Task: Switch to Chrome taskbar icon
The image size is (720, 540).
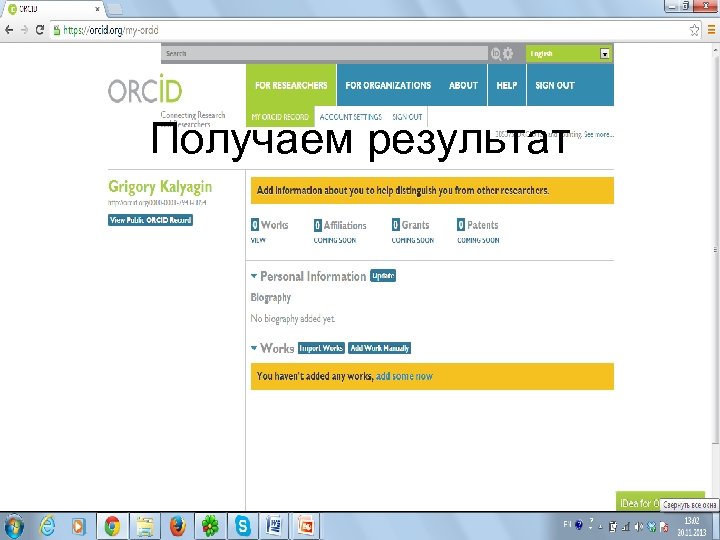Action: [112, 526]
